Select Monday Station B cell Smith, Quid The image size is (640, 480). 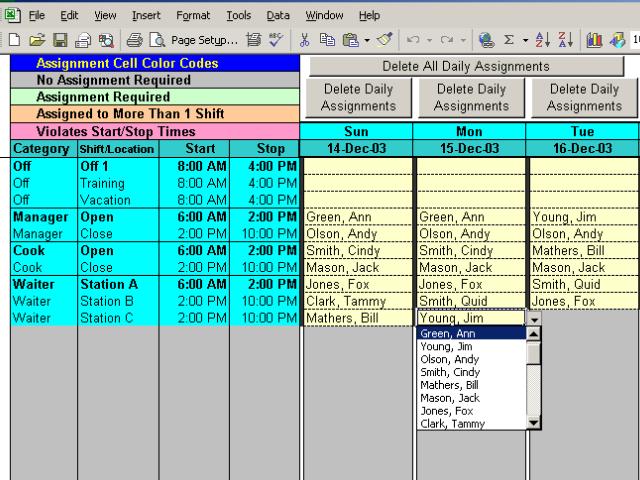pyautogui.click(x=471, y=301)
